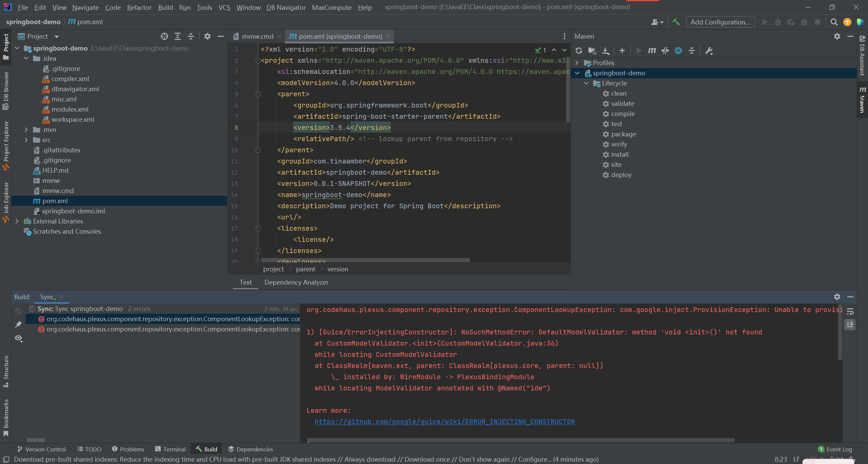Select workspace.xml in Project tree
Image resolution: width=868 pixels, height=464 pixels.
[73, 119]
